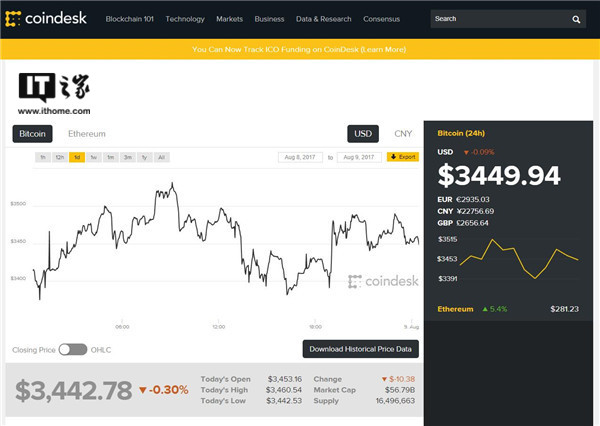
Task: Open Blockchain 101 menu
Action: (129, 19)
